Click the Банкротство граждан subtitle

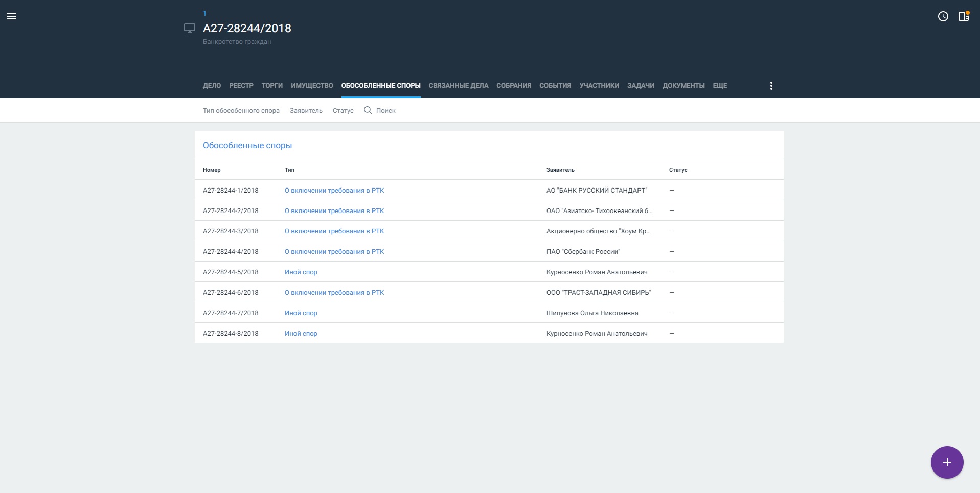237,42
